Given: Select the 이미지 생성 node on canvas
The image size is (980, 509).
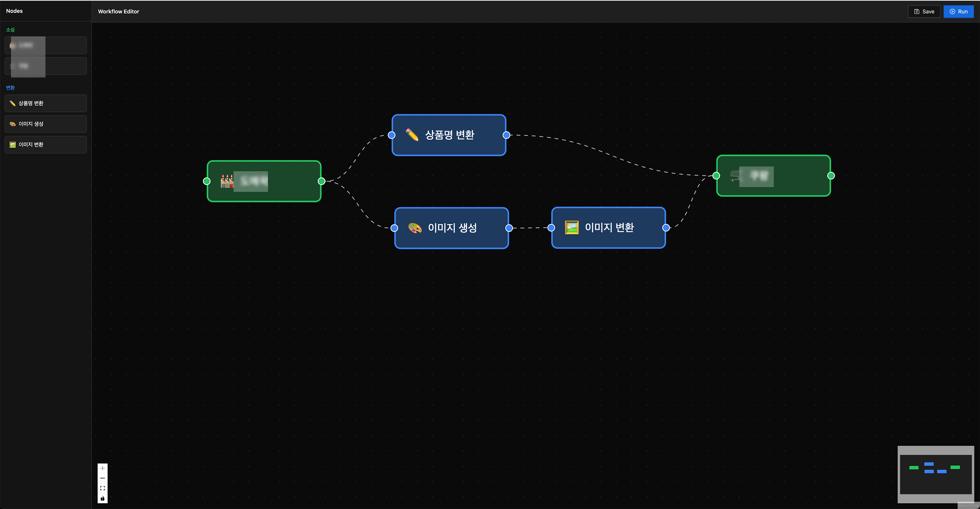Looking at the screenshot, I should pyautogui.click(x=452, y=228).
